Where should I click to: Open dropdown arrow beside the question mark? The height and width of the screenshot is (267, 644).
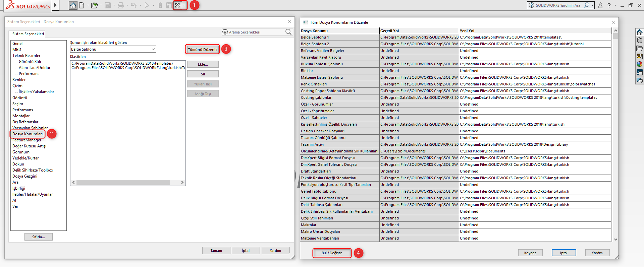point(615,5)
